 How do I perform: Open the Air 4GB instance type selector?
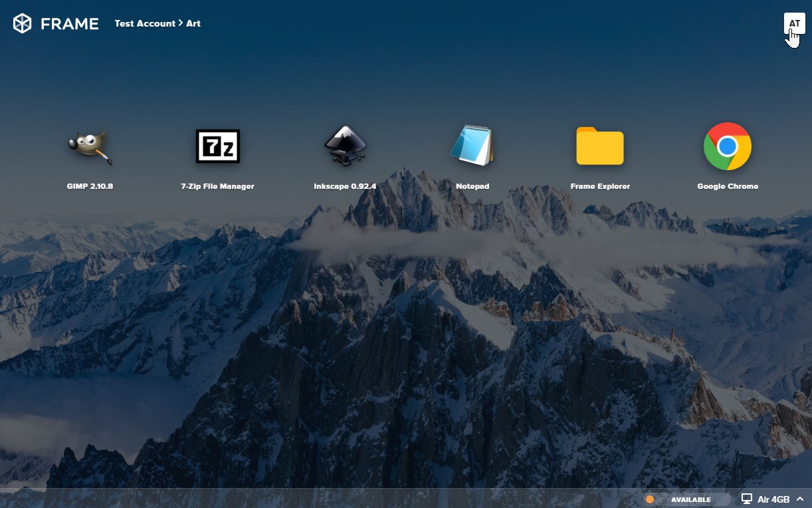tap(772, 499)
